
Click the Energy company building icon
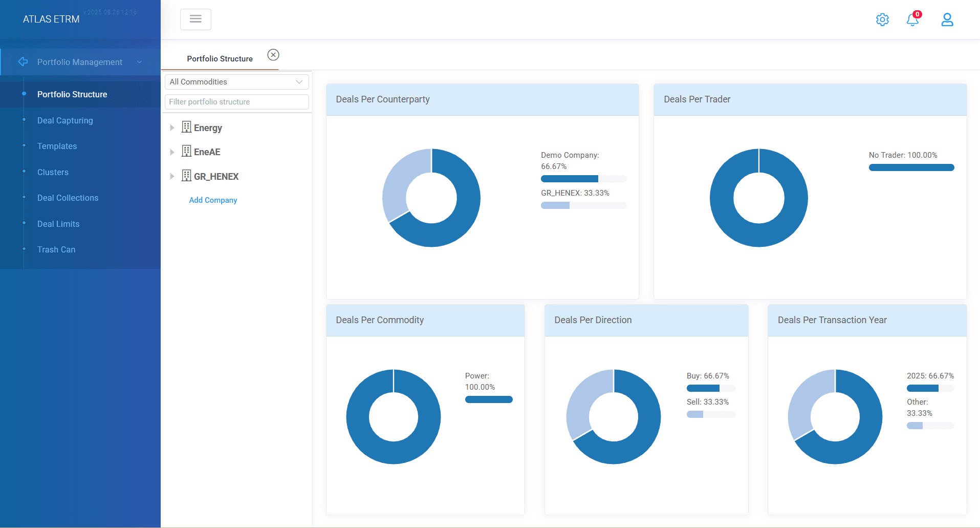(186, 127)
